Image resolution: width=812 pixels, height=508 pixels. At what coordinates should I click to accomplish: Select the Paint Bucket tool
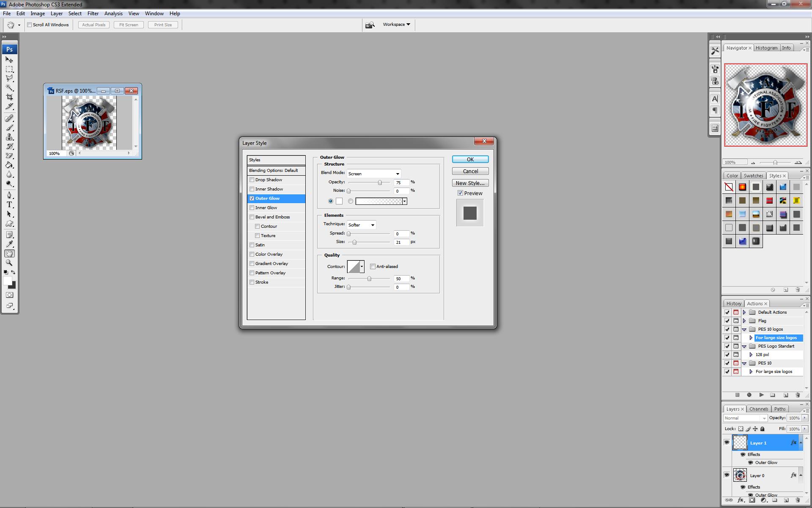click(9, 165)
